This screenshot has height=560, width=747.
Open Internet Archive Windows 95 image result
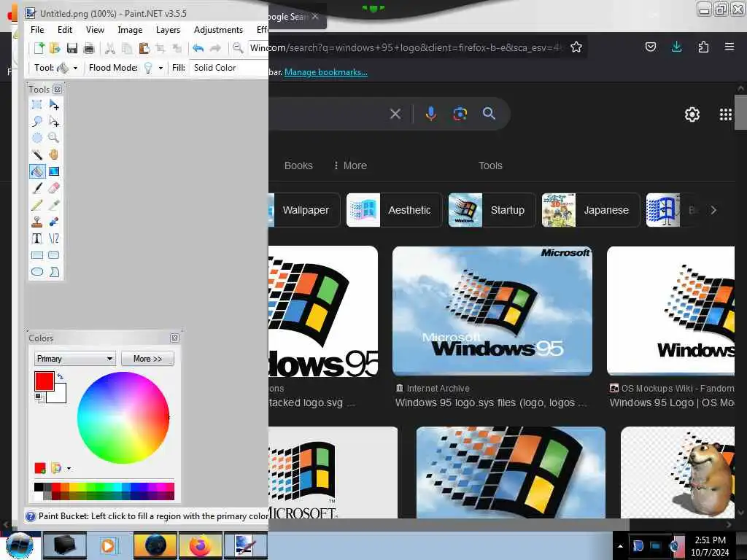[x=492, y=311]
